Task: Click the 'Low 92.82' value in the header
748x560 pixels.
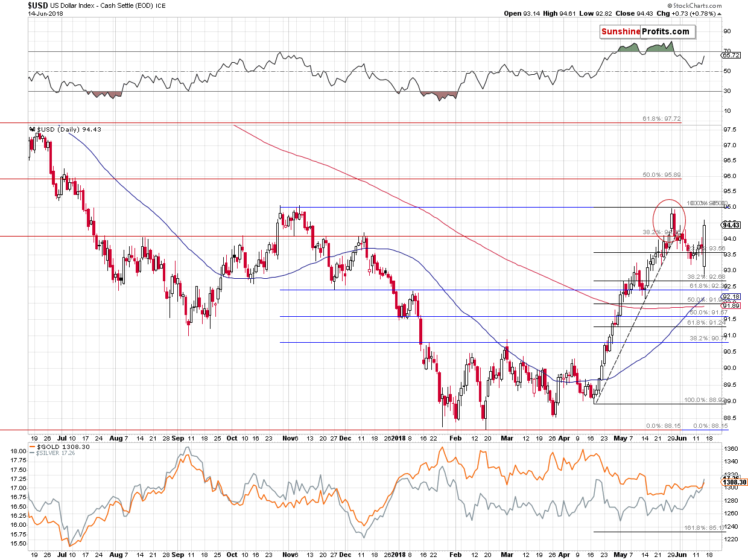Action: (x=596, y=13)
